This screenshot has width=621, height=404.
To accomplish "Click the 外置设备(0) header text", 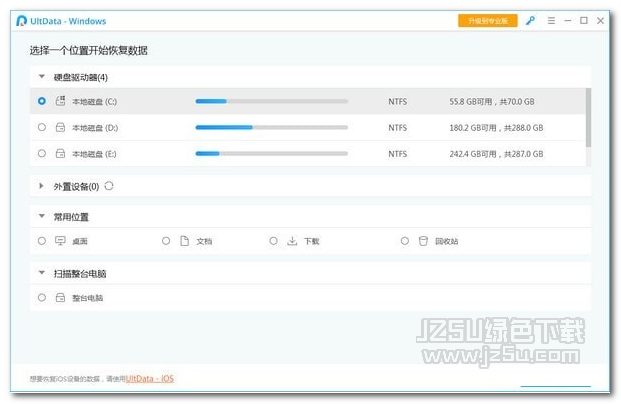I will click(76, 187).
